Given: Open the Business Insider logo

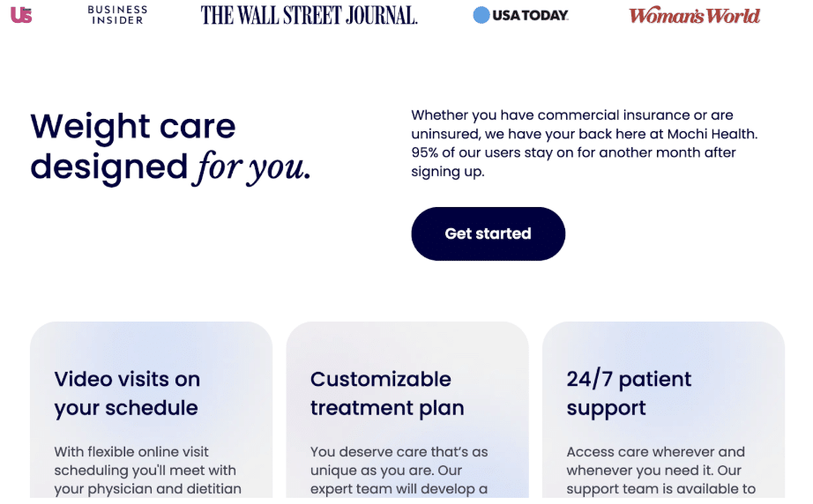Looking at the screenshot, I should pyautogui.click(x=117, y=15).
